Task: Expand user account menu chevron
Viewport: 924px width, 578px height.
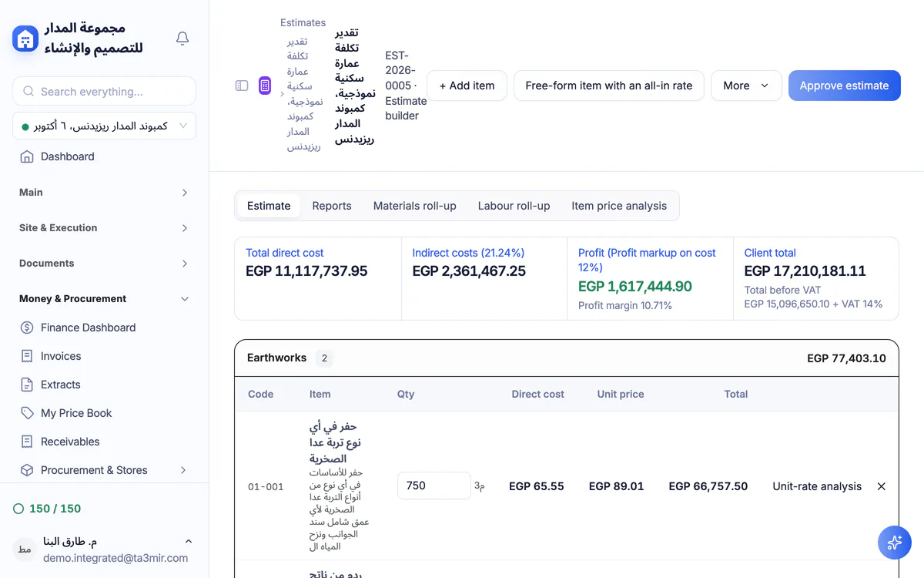Action: pyautogui.click(x=189, y=542)
